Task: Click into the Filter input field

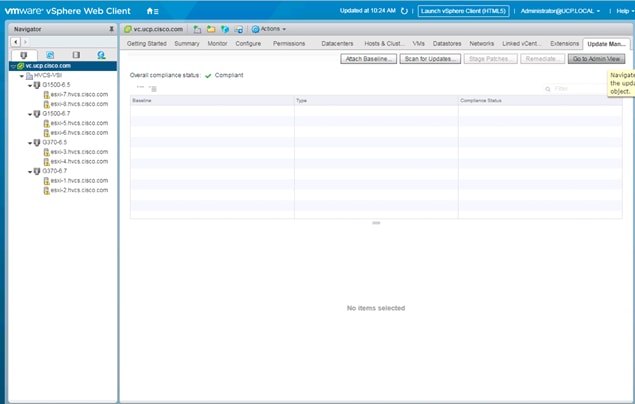Action: [x=579, y=89]
